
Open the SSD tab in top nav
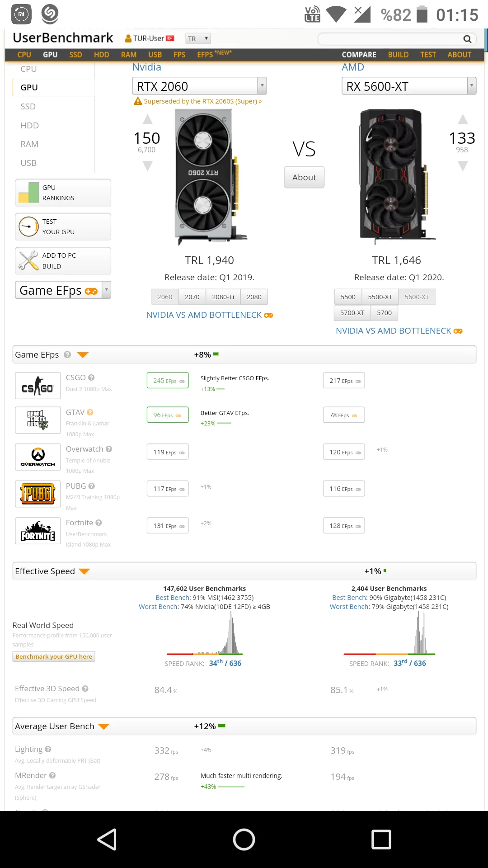(75, 55)
